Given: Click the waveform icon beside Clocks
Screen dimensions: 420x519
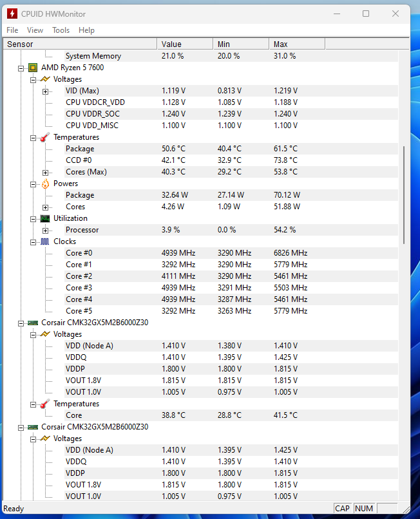Looking at the screenshot, I should [44, 241].
